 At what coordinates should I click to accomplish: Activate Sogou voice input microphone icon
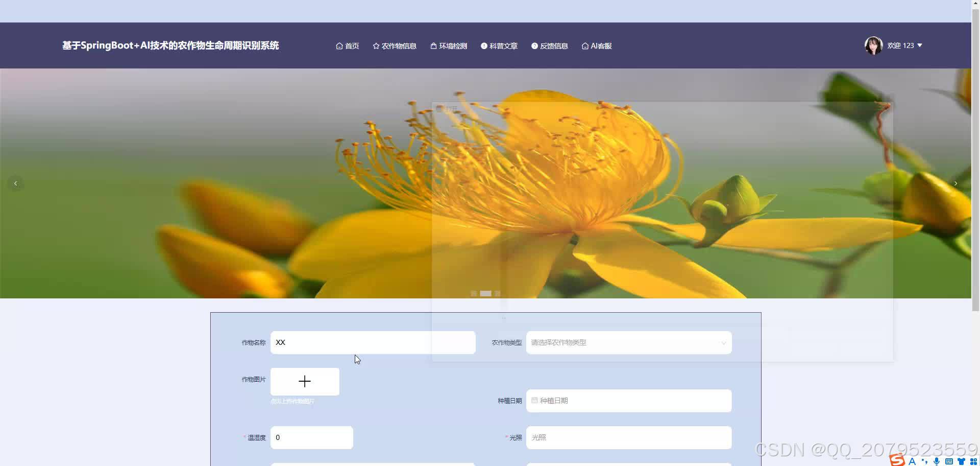point(936,461)
